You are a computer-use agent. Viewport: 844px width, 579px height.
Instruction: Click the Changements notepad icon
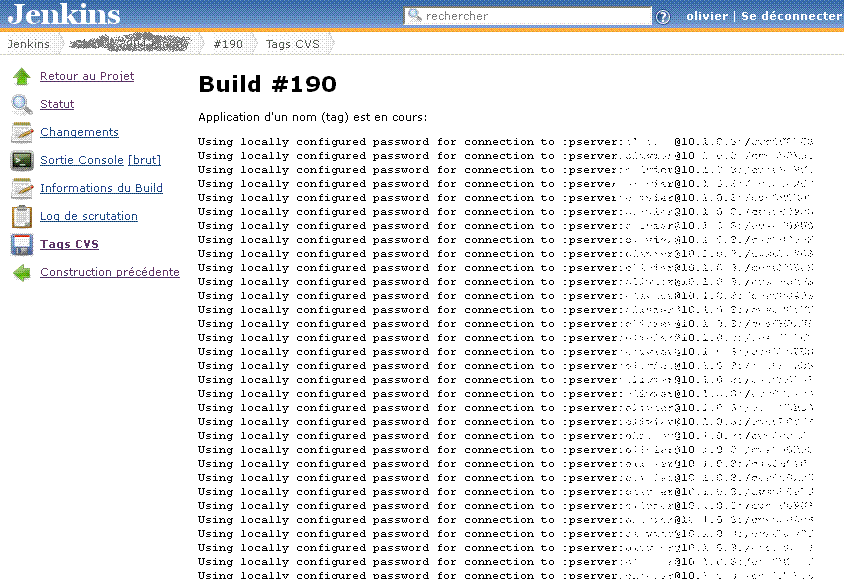point(21,133)
